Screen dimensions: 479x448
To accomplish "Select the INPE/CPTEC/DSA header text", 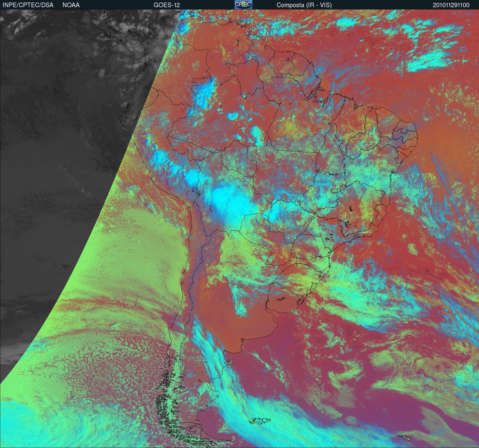I will [28, 5].
